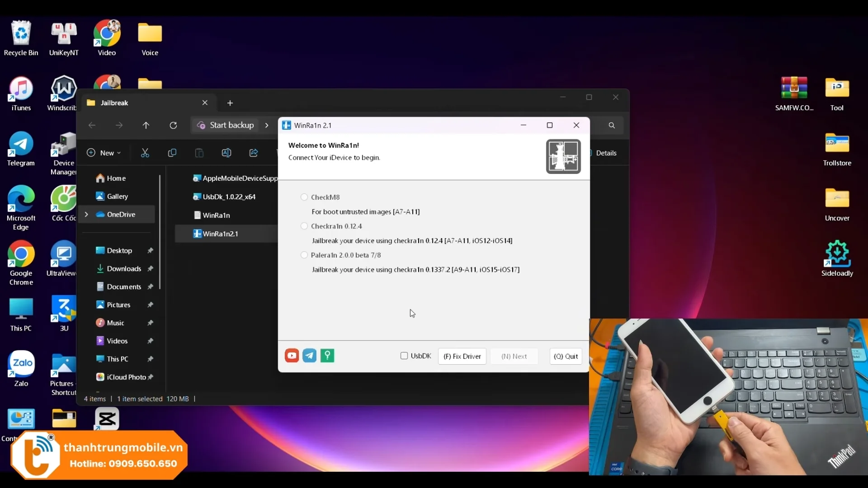This screenshot has height=488, width=868.
Task: Open the SAMFW.CO archive icon
Action: coord(794,94)
